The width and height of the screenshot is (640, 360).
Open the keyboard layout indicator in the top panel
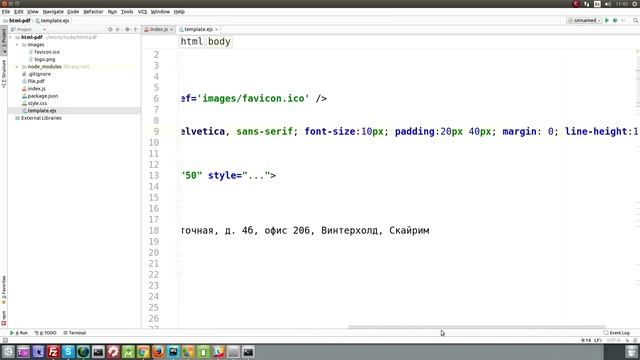pyautogui.click(x=597, y=4)
